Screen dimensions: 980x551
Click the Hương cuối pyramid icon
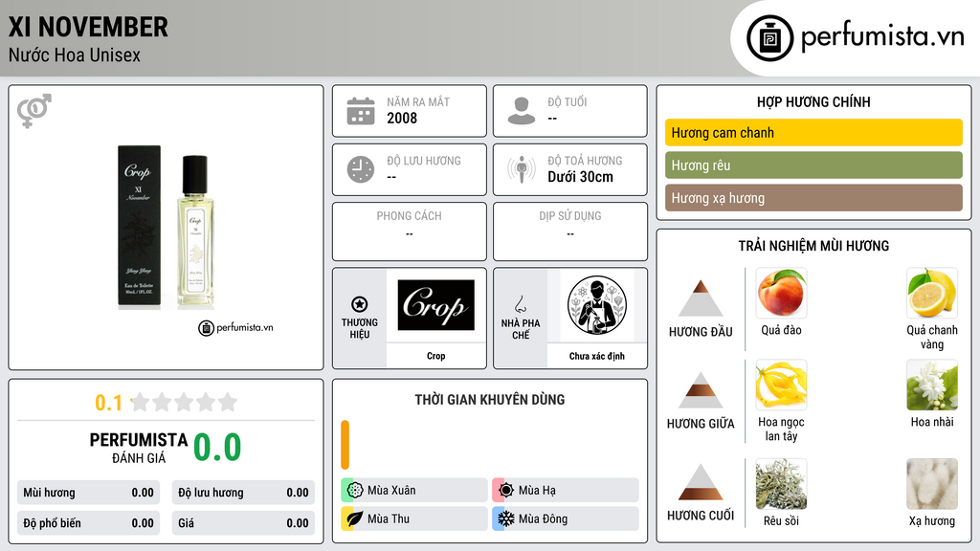coord(701,482)
